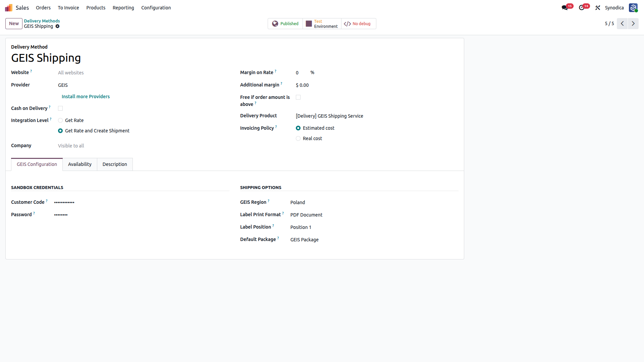Show help tooltip for Cash on Delivery
Screen dimensions: 644x362
pyautogui.click(x=50, y=107)
